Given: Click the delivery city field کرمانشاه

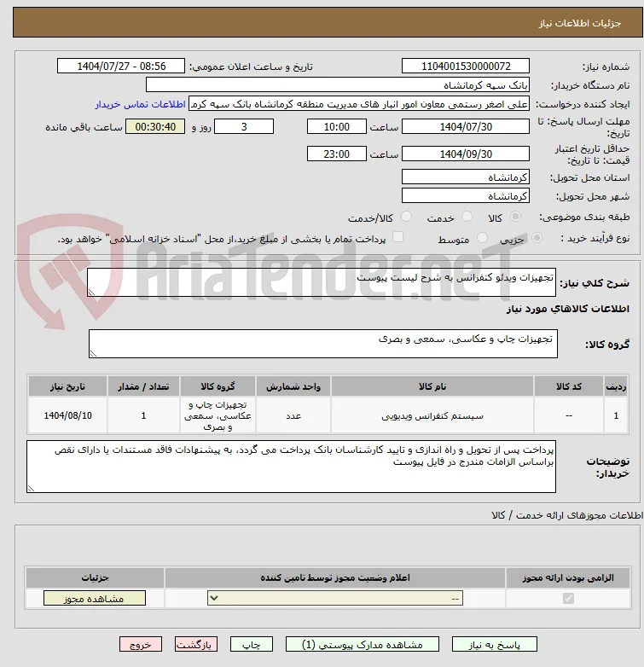Looking at the screenshot, I should click(466, 195).
